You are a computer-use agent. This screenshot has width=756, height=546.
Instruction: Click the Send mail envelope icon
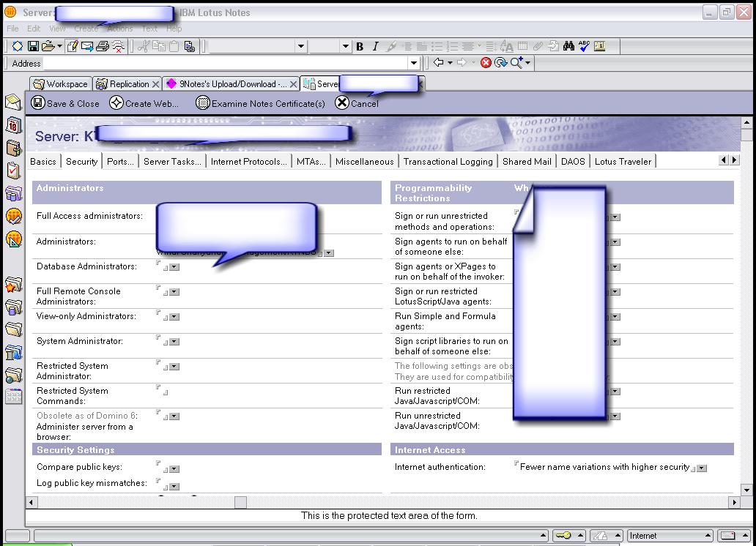(87, 46)
